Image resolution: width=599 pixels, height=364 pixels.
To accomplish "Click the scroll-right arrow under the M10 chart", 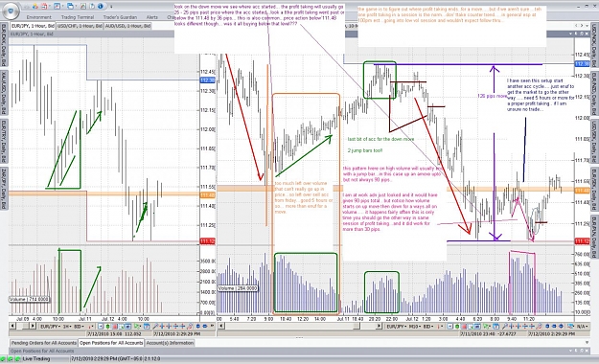I will coord(379,326).
